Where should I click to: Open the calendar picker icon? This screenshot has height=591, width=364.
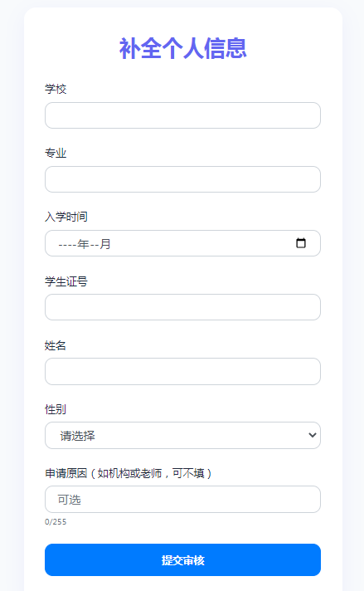tap(301, 243)
